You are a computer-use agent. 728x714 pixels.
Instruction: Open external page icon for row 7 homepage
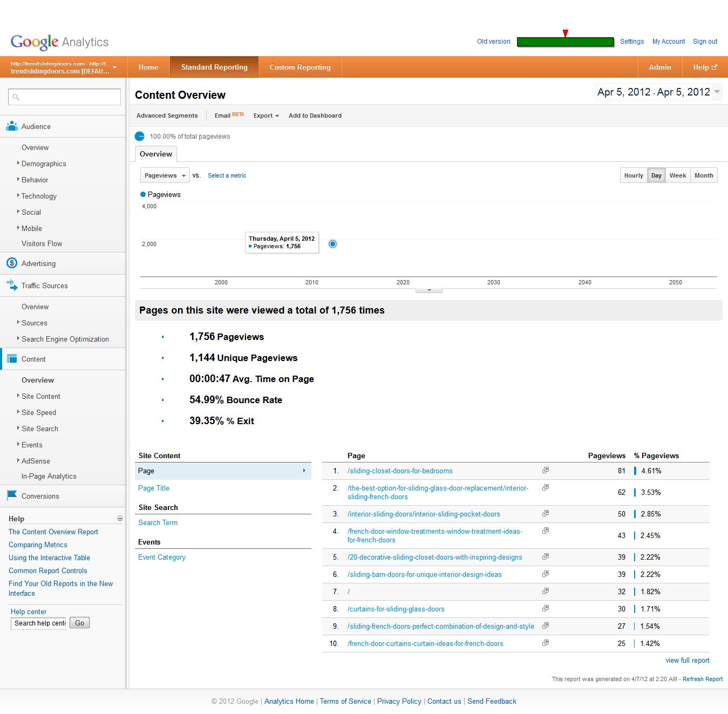pyautogui.click(x=545, y=591)
